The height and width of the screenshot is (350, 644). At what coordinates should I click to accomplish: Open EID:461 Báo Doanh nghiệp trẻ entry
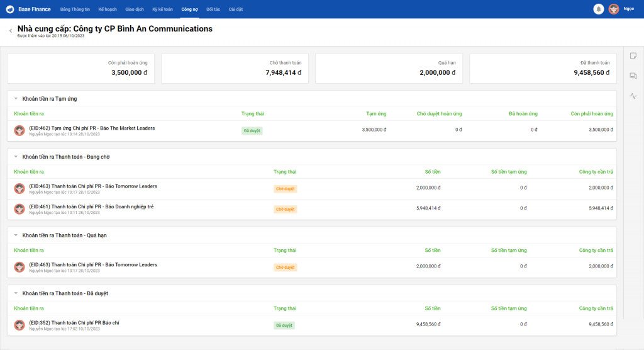point(91,207)
